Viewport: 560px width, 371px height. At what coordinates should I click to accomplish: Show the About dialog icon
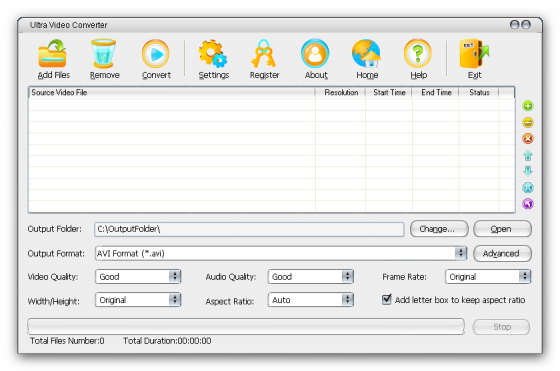315,54
